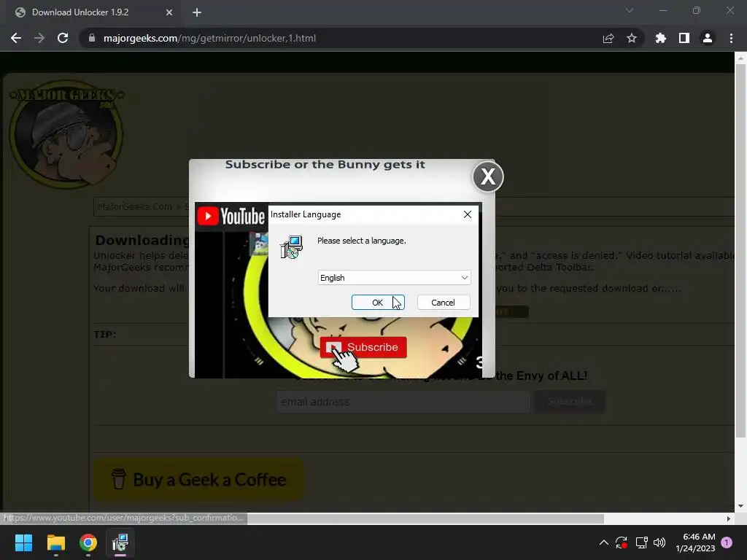Click the red YouTube Subscribe button
The width and height of the screenshot is (747, 560).
363,347
